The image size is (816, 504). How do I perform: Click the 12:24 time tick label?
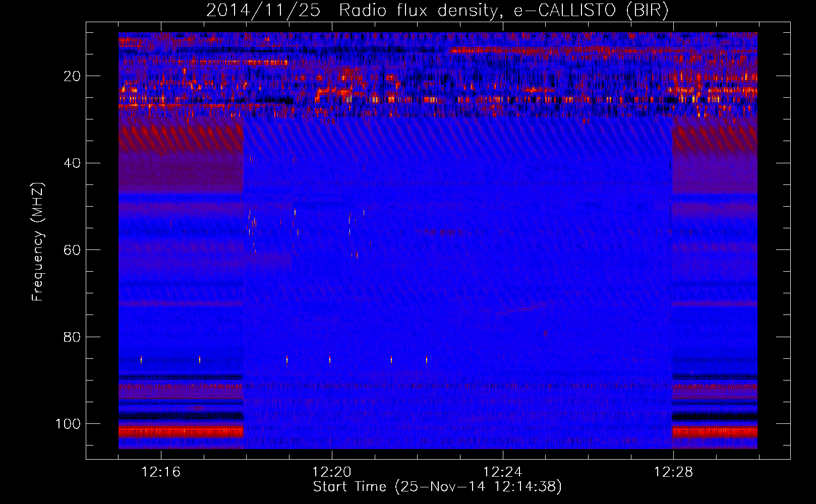pyautogui.click(x=503, y=472)
